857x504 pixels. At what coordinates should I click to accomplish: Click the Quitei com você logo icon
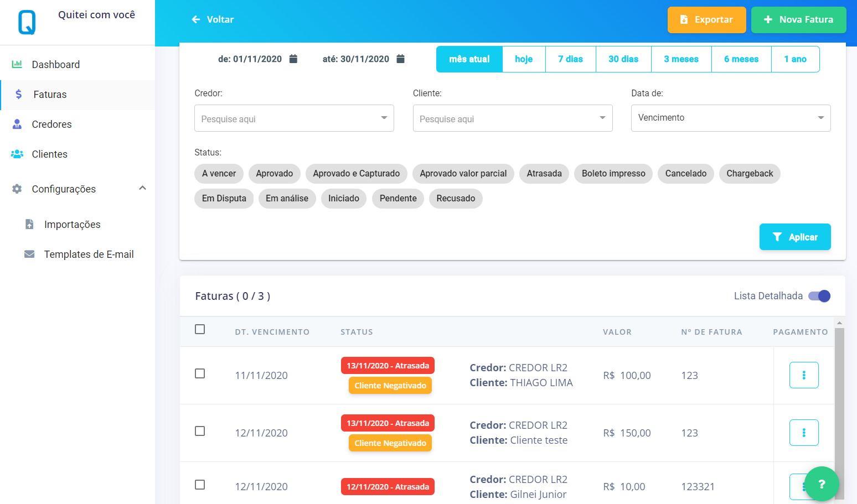[x=27, y=23]
